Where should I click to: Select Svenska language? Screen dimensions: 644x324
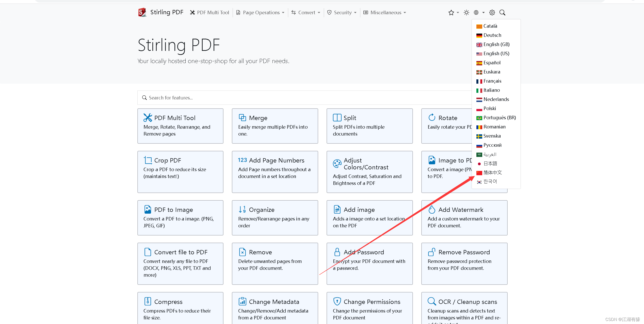[496, 136]
